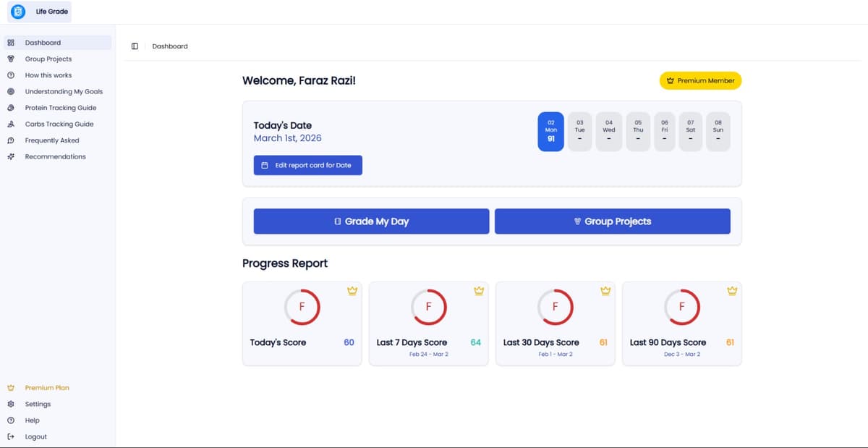This screenshot has height=448, width=868.
Task: Click the Logout arrow icon
Action: tap(11, 437)
